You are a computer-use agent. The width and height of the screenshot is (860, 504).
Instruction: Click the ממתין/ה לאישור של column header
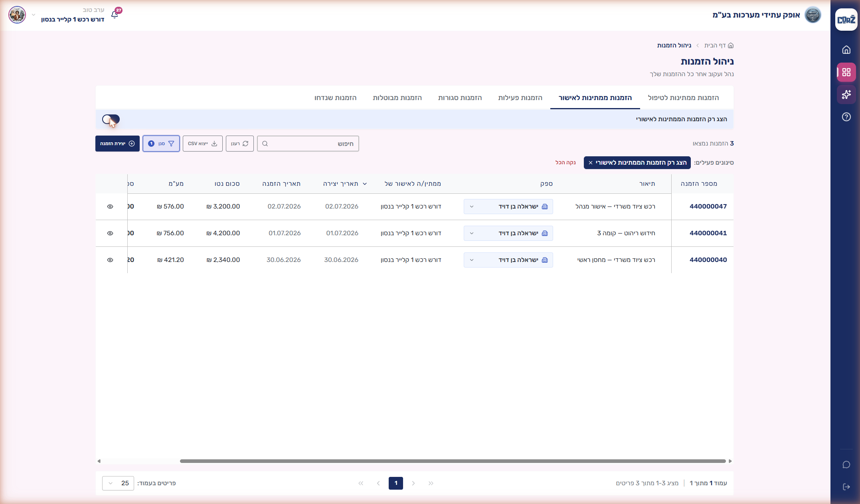point(413,184)
